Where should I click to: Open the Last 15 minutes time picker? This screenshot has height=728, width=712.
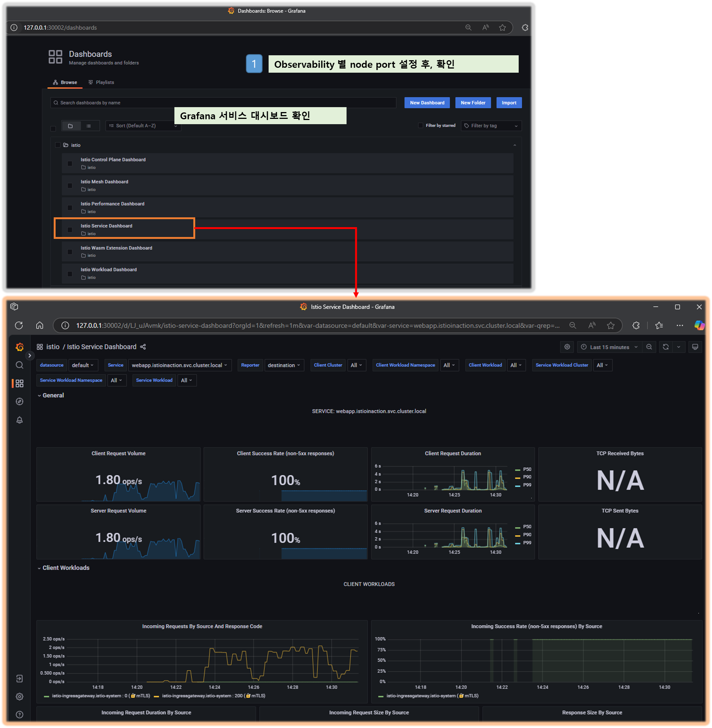[x=609, y=347]
